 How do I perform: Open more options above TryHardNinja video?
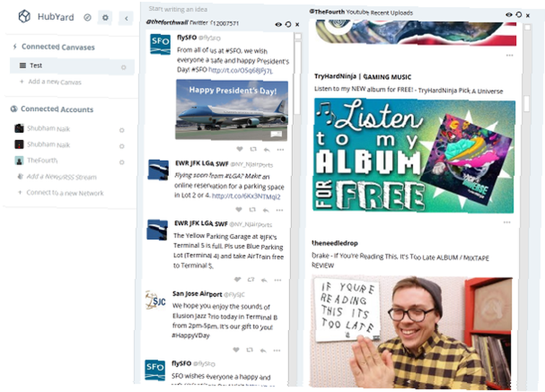click(x=510, y=55)
